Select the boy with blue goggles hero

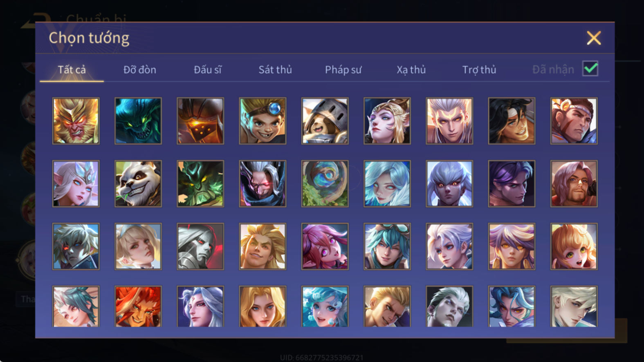[263, 121]
